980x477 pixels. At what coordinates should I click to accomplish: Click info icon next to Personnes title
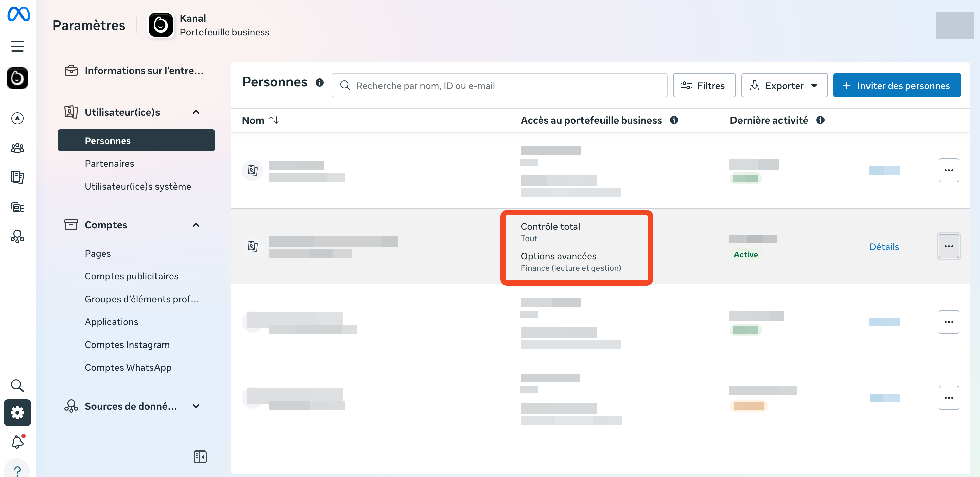[x=320, y=83]
